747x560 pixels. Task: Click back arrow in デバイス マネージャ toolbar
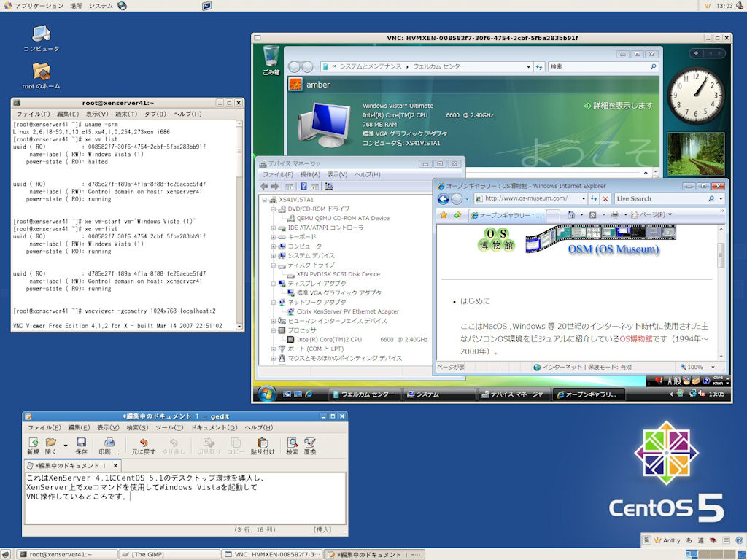[264, 187]
